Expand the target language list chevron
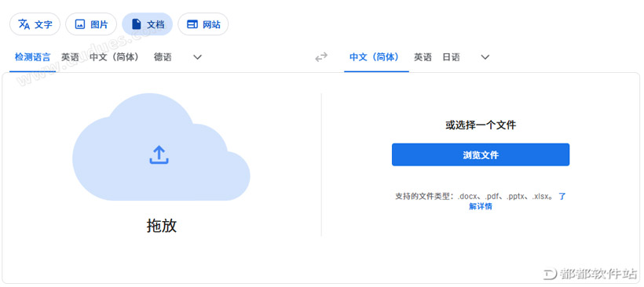644x287 pixels. pyautogui.click(x=485, y=57)
